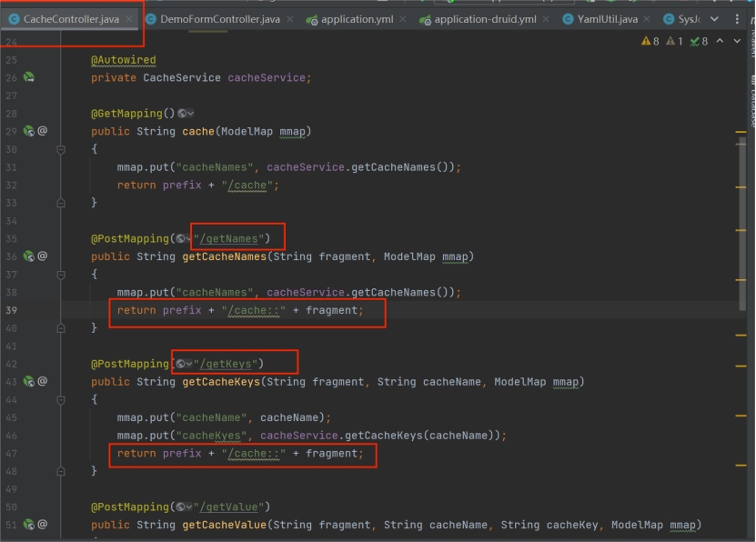Close the CacheController.java tab
Image resolution: width=756 pixels, height=542 pixels.
coord(128,19)
